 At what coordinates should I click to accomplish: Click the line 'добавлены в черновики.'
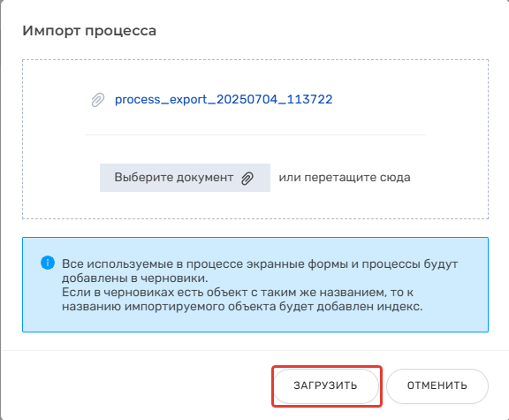pos(135,279)
